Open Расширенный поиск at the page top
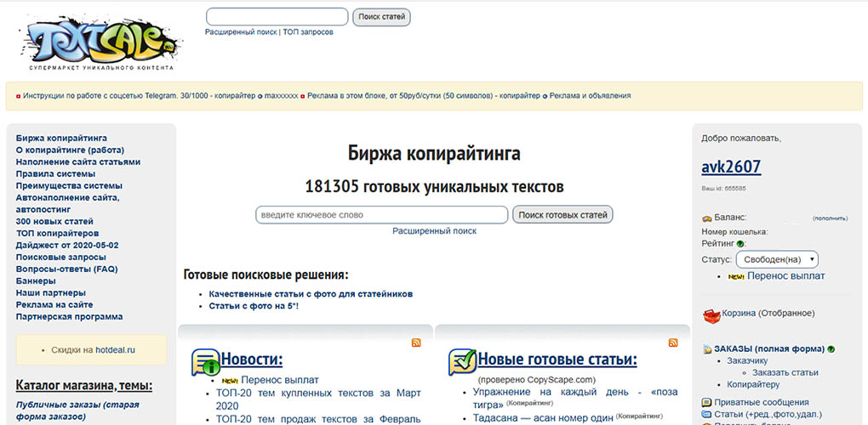Image resolution: width=868 pixels, height=425 pixels. coord(241,32)
